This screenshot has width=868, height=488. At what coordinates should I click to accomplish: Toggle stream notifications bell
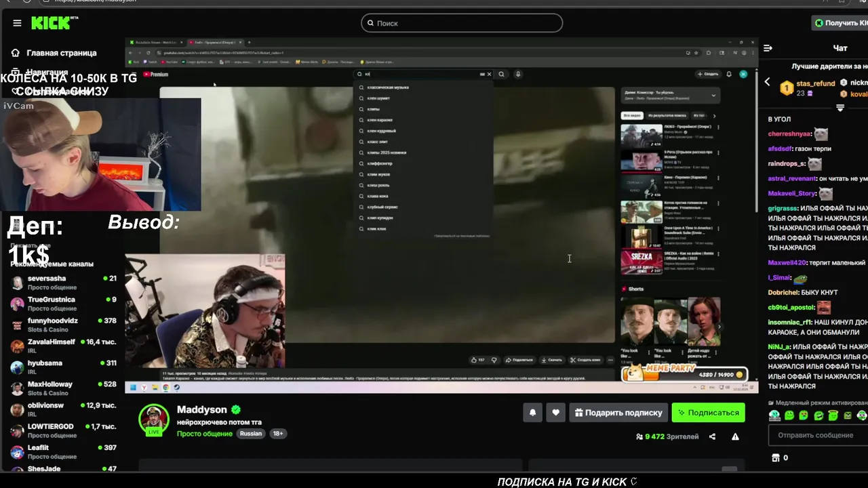532,412
